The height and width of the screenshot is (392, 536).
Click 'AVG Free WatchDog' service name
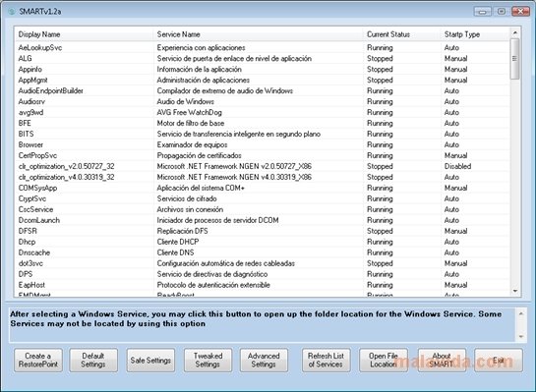point(190,112)
